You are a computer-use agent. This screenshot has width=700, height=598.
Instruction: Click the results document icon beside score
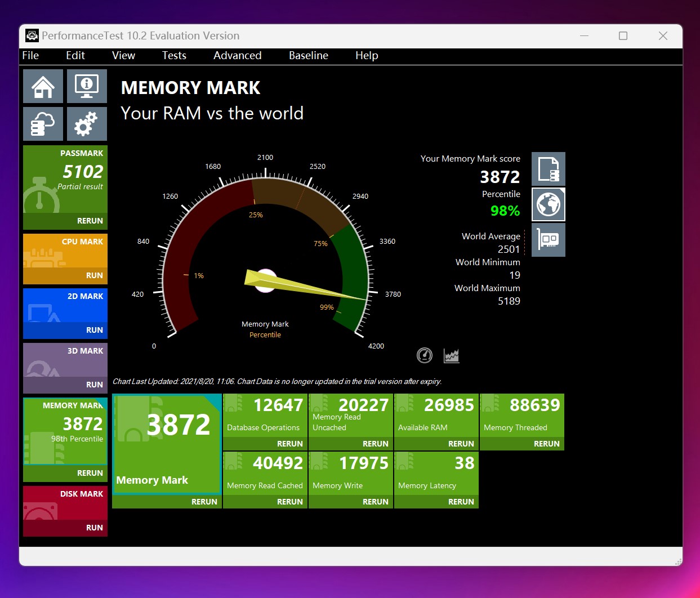tap(548, 169)
